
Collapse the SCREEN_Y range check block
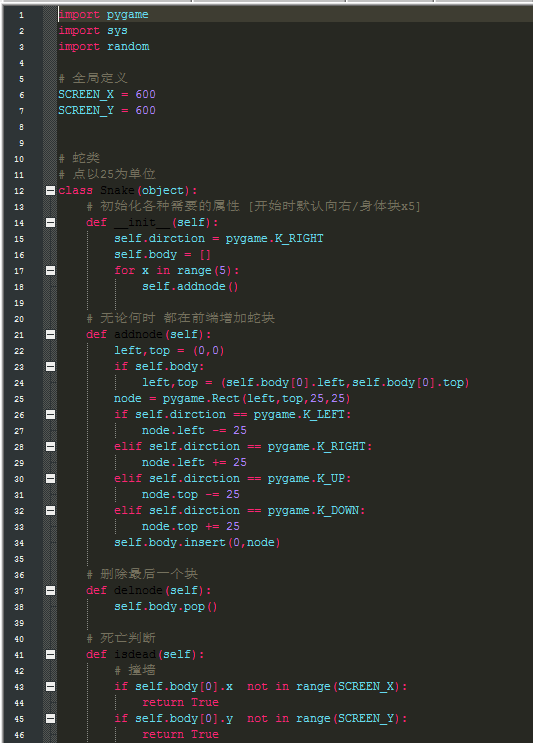(x=50, y=718)
